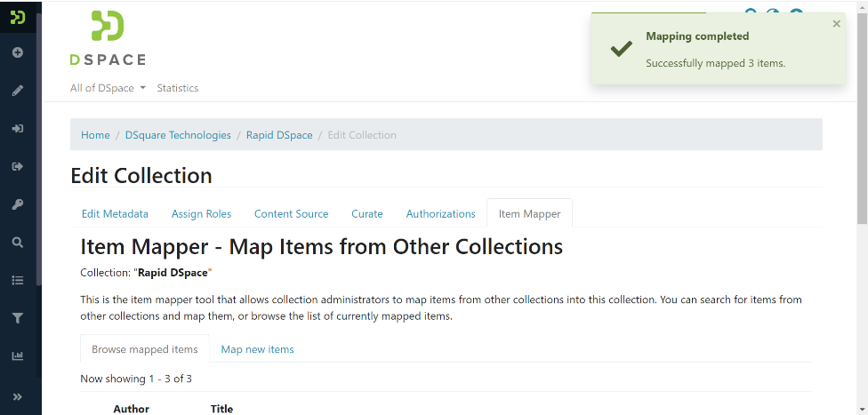Image resolution: width=868 pixels, height=415 pixels.
Task: Open Access Control key icon in sidebar
Action: [x=18, y=204]
